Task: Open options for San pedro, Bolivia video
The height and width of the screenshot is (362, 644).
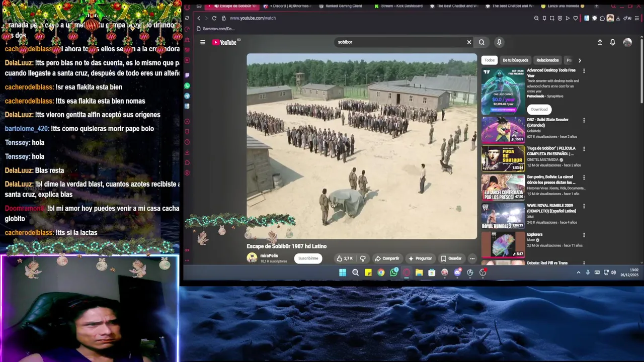Action: [584, 177]
